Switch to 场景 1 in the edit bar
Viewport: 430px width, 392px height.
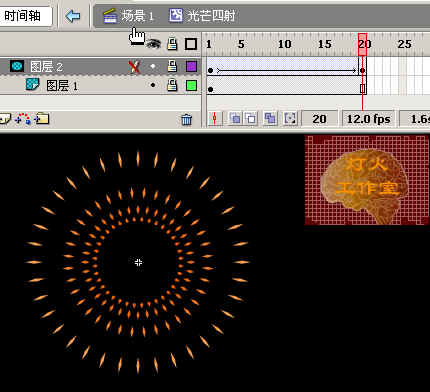128,16
